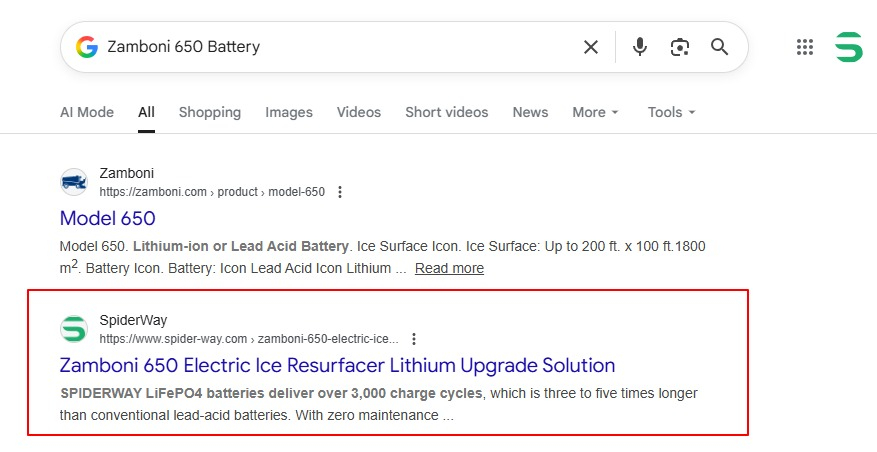877x452 pixels.
Task: Expand the Tools dropdown
Action: (x=671, y=112)
